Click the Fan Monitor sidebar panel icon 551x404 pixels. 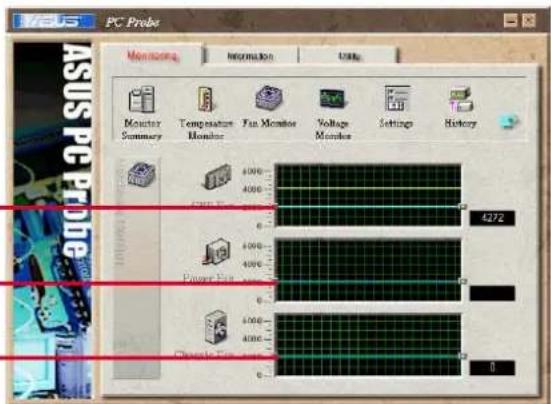pos(142,174)
